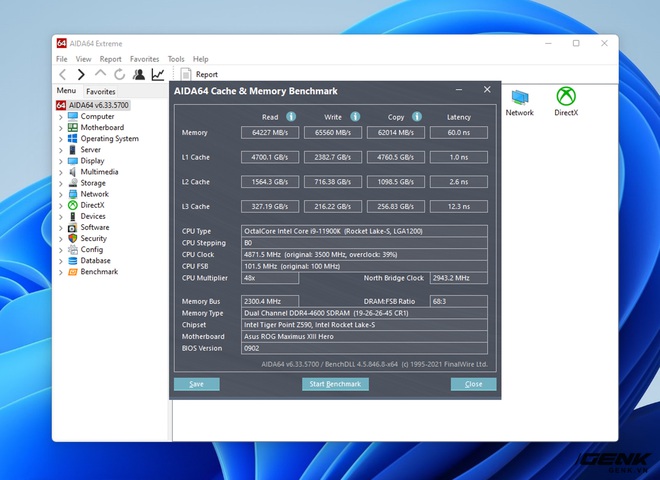Image resolution: width=660 pixels, height=480 pixels.
Task: Expand the Benchmark tree node
Action: click(x=61, y=272)
